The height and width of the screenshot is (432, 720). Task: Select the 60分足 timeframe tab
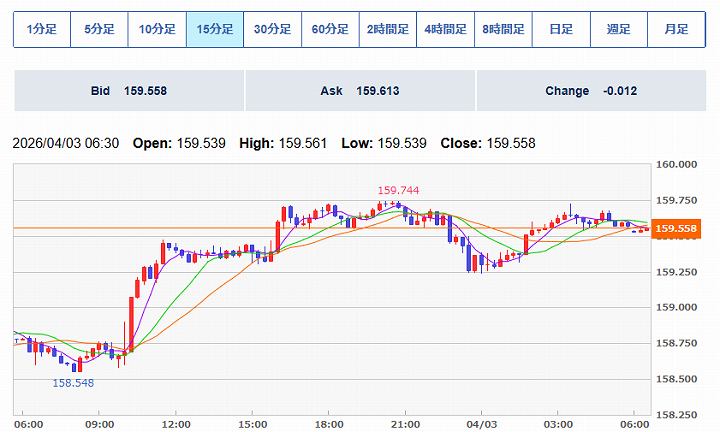330,29
